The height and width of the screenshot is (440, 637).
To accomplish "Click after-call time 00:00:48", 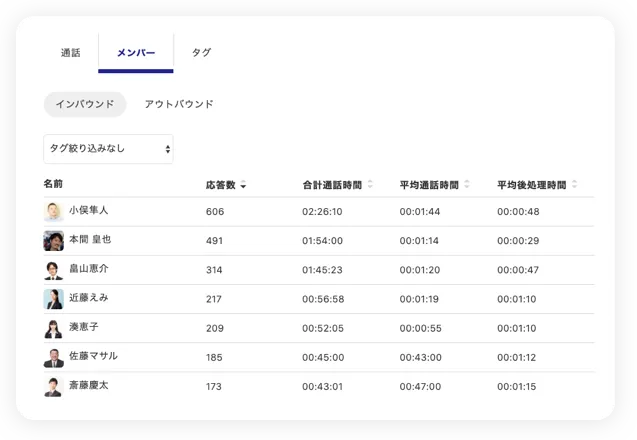I will pyautogui.click(x=518, y=212).
